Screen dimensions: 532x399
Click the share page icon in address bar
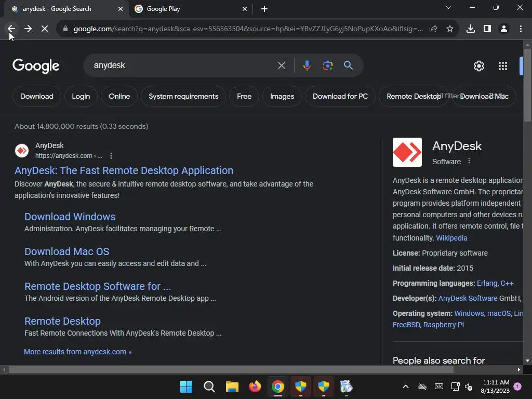[433, 29]
